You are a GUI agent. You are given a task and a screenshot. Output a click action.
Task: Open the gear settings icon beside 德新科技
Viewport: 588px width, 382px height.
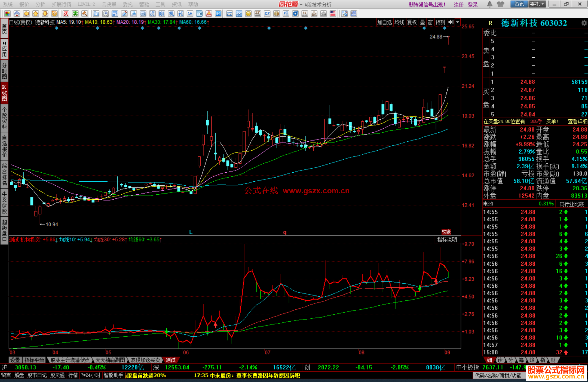click(584, 23)
